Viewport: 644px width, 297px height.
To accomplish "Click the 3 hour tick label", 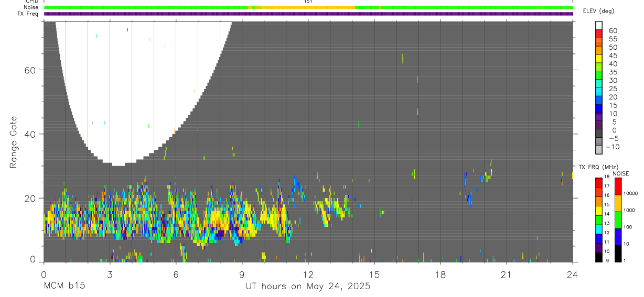I will (x=110, y=274).
